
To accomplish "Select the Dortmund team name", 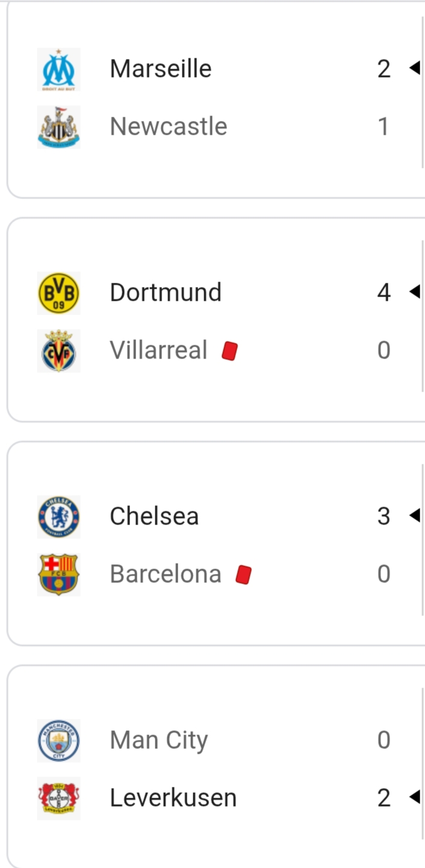I will (x=166, y=292).
